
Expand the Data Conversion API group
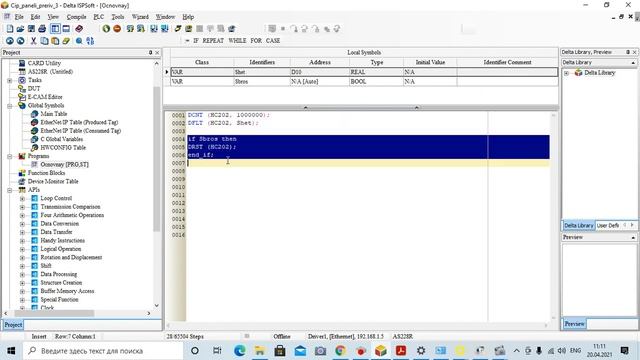[22, 224]
